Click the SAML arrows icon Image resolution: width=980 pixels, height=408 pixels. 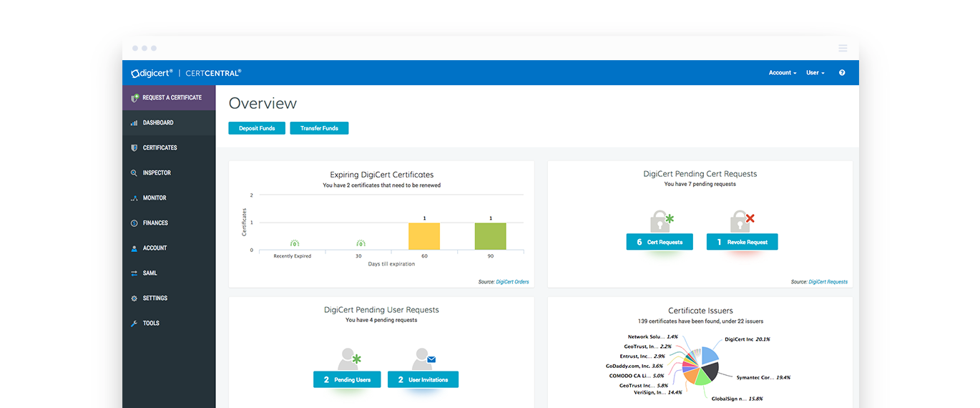click(x=134, y=273)
